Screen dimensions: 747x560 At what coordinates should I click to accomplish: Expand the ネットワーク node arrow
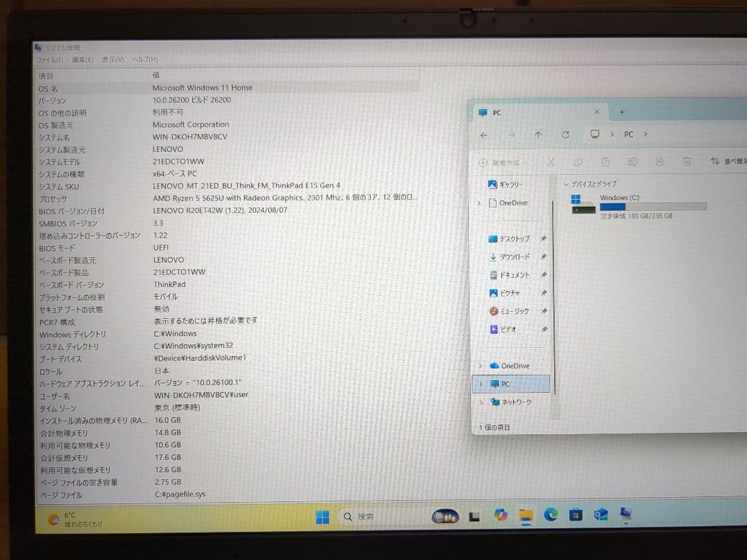click(x=480, y=402)
